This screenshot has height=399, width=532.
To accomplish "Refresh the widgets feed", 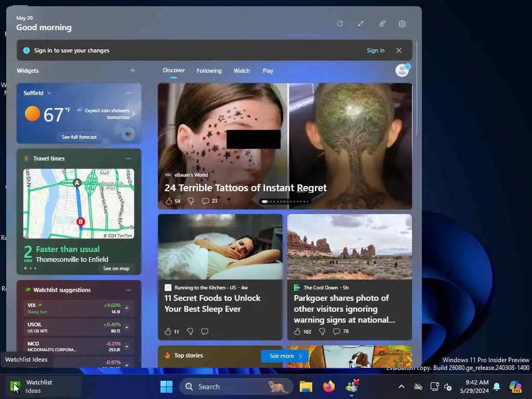I will click(340, 24).
